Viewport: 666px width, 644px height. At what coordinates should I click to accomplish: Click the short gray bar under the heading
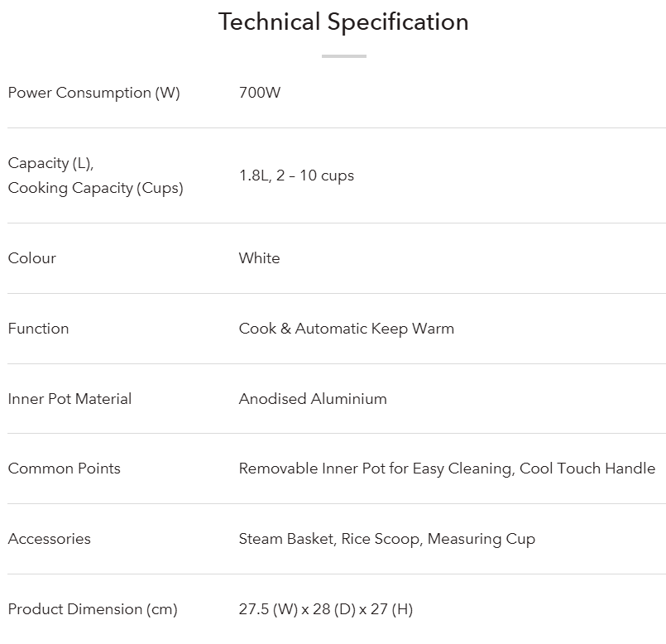(x=343, y=56)
